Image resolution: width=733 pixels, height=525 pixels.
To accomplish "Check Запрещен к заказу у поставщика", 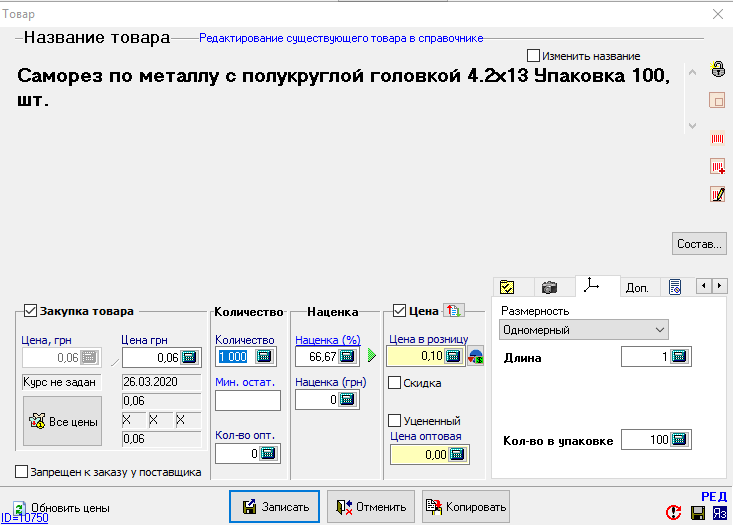I will pyautogui.click(x=22, y=472).
